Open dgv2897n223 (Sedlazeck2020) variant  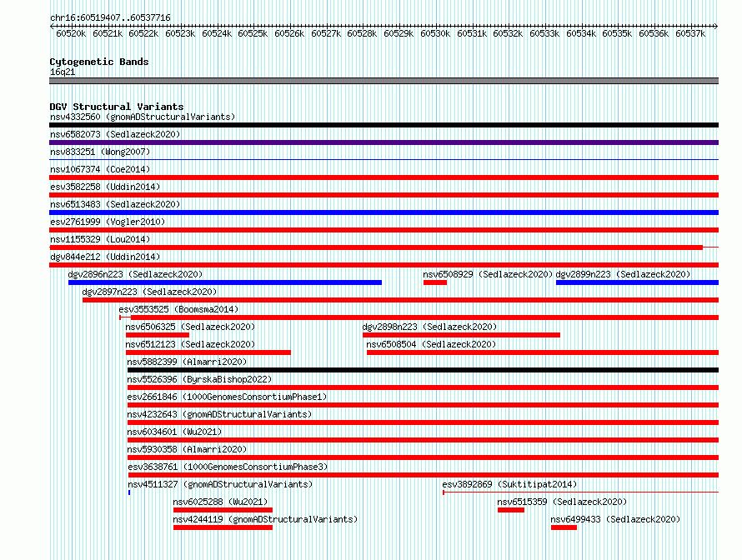point(149,292)
